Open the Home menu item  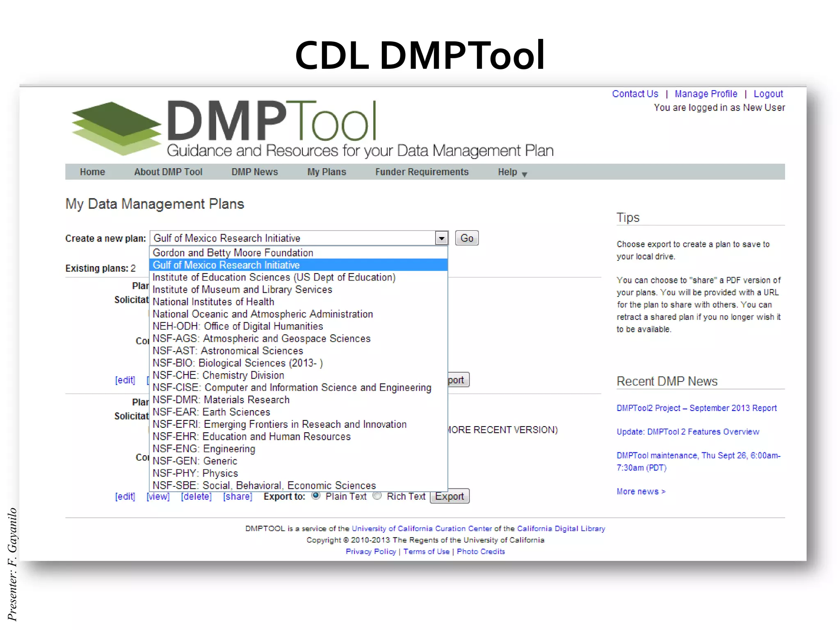92,172
